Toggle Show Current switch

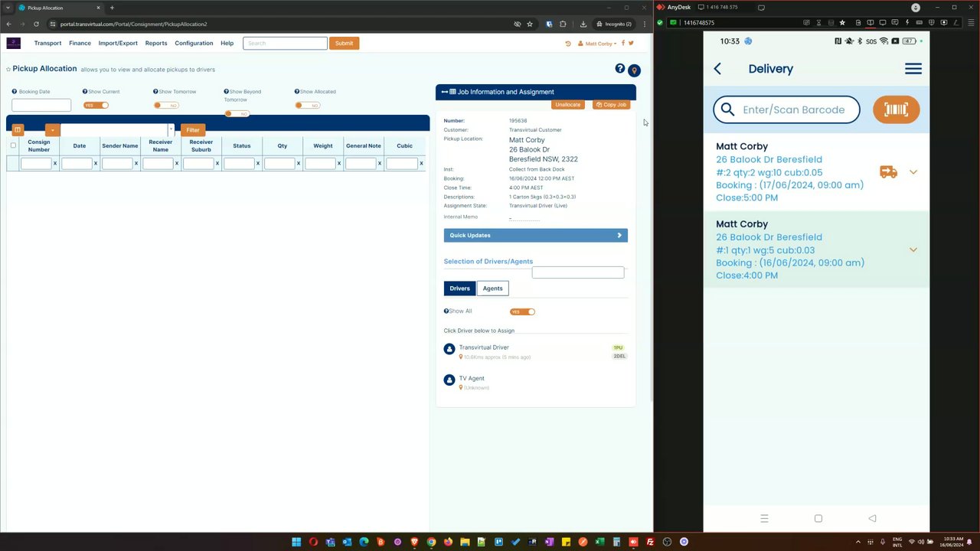(96, 105)
